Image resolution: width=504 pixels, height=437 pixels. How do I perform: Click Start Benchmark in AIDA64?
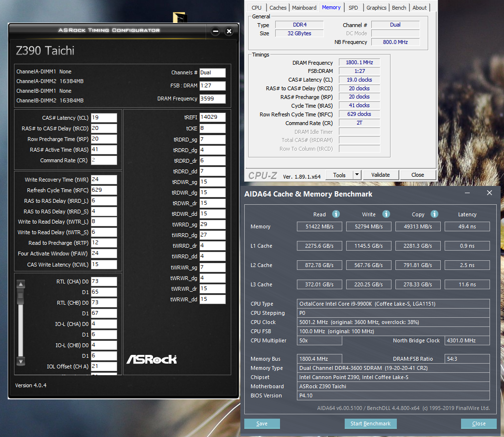click(x=371, y=423)
